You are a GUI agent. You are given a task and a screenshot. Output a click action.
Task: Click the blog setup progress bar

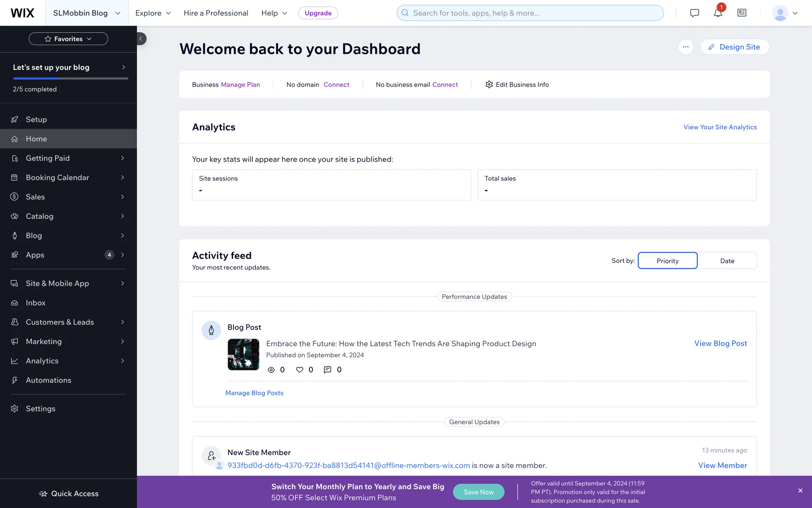[71, 78]
